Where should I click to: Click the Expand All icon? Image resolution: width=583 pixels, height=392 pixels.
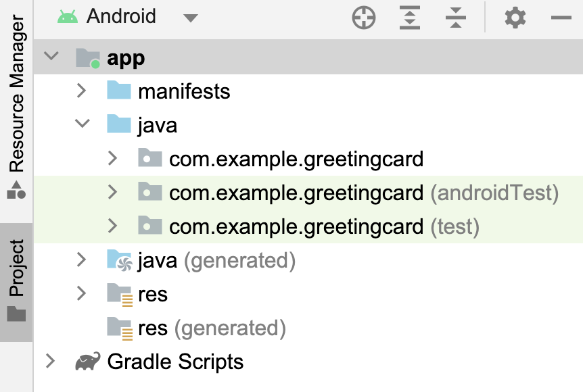coord(410,18)
